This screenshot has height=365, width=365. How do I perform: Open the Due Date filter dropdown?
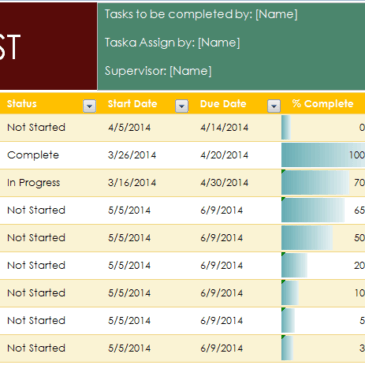(x=274, y=106)
